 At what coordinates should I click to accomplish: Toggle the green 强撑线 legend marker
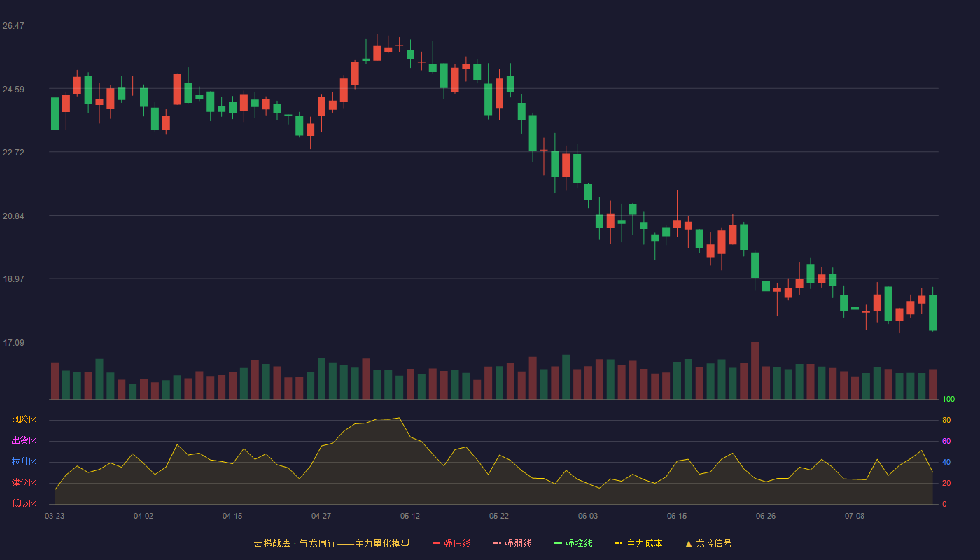559,543
